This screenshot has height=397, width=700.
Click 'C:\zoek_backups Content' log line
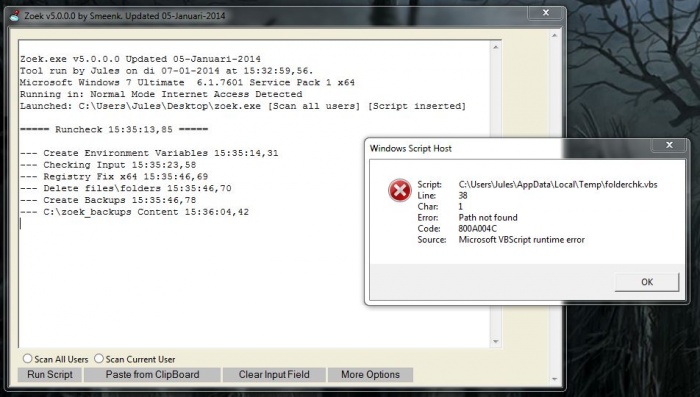[x=134, y=212]
